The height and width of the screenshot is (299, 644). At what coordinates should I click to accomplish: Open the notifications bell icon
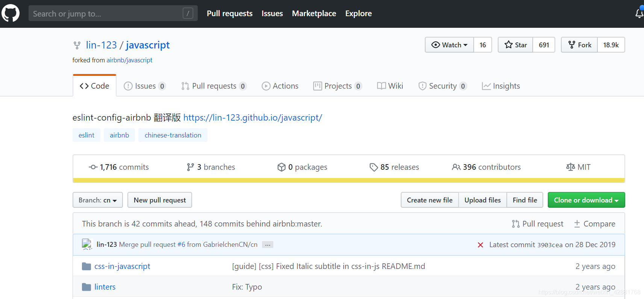[x=639, y=14]
